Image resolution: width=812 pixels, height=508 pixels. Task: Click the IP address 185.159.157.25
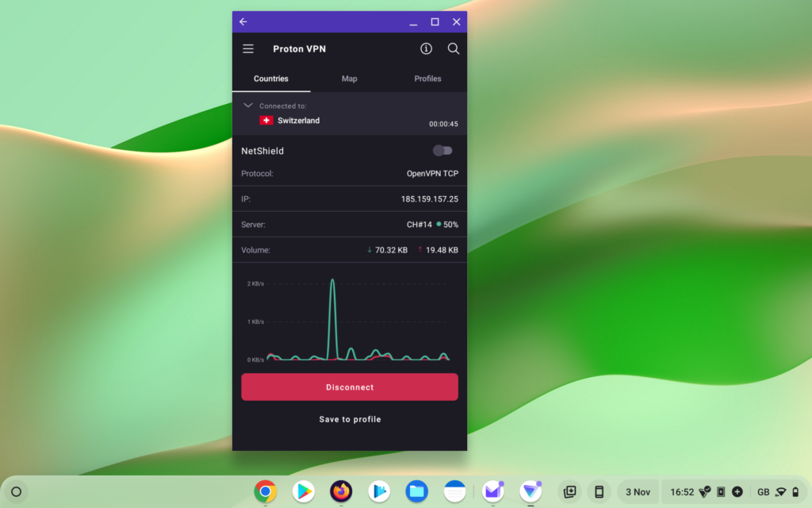(429, 199)
